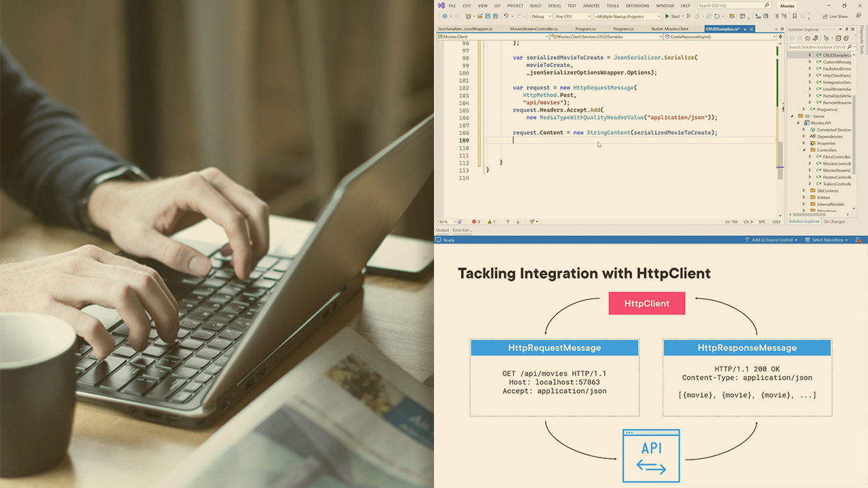Expand the CustomMessag... file node

[809, 62]
